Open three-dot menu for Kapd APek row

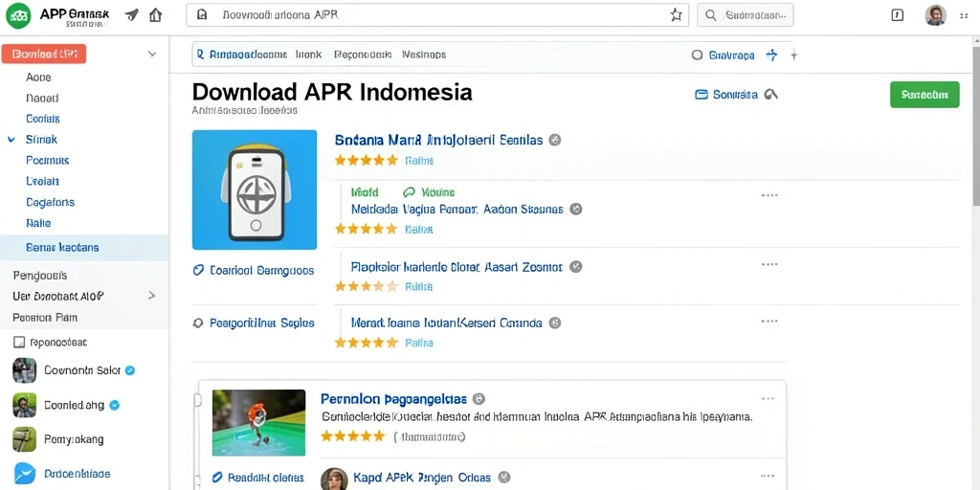(x=768, y=477)
